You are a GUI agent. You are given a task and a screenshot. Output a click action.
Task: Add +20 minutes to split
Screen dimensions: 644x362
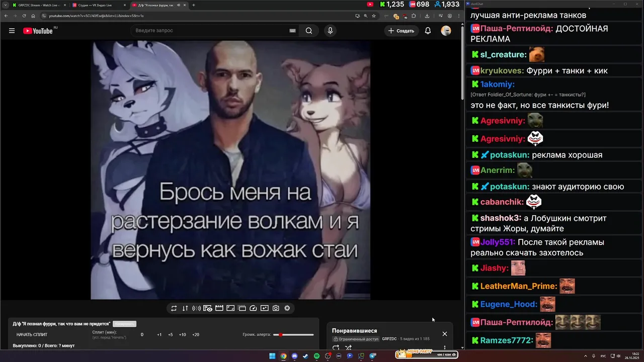(x=196, y=334)
